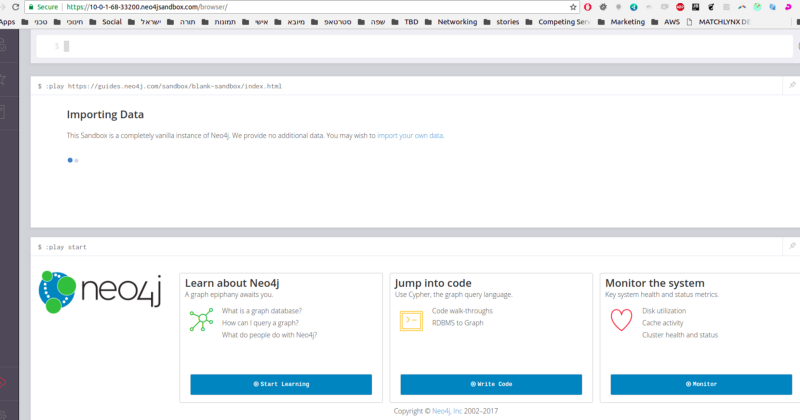Click the Learn about Neo4j heading
This screenshot has height=420, width=800.
pos(232,283)
